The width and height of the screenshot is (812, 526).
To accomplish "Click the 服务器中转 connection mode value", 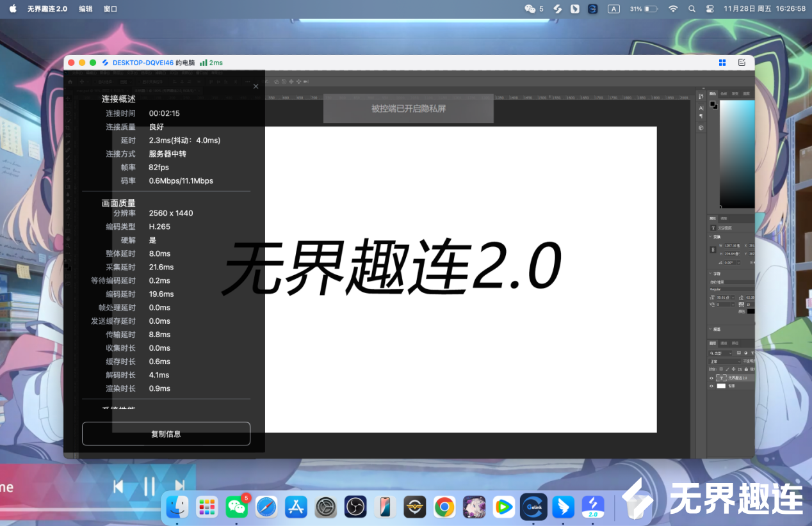I will point(168,154).
